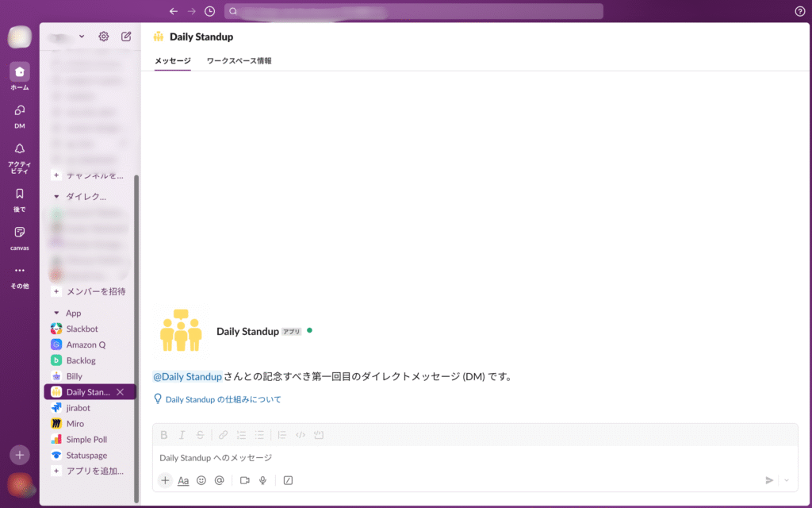Click the round plus button in the left rail
Image resolution: width=812 pixels, height=508 pixels.
(x=20, y=455)
